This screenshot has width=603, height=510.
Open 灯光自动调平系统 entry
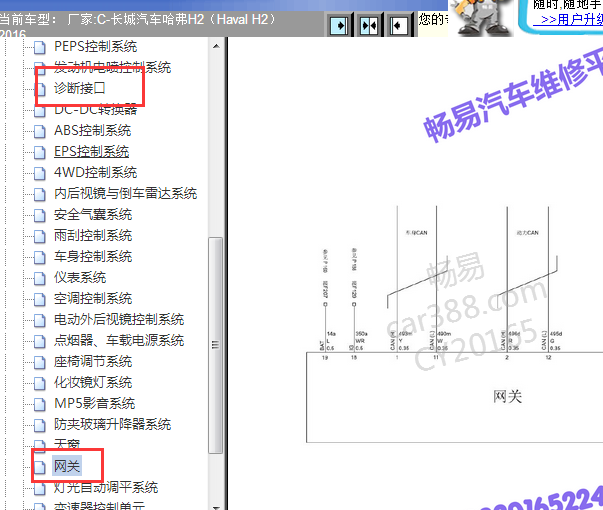[x=106, y=487]
